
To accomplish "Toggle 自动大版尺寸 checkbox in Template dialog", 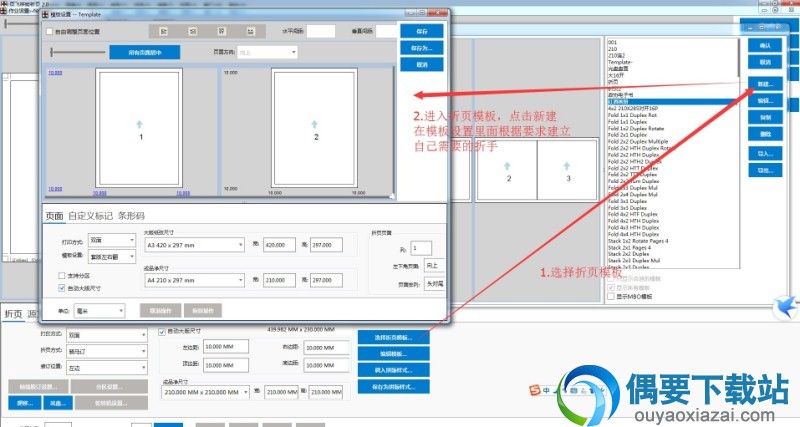I will 62,288.
